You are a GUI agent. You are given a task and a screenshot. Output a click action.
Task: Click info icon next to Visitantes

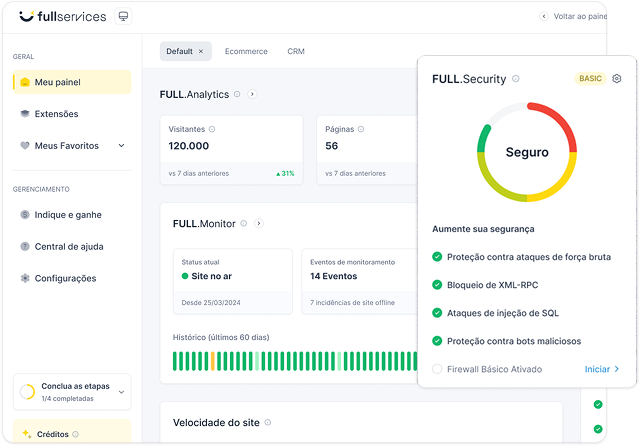(212, 129)
